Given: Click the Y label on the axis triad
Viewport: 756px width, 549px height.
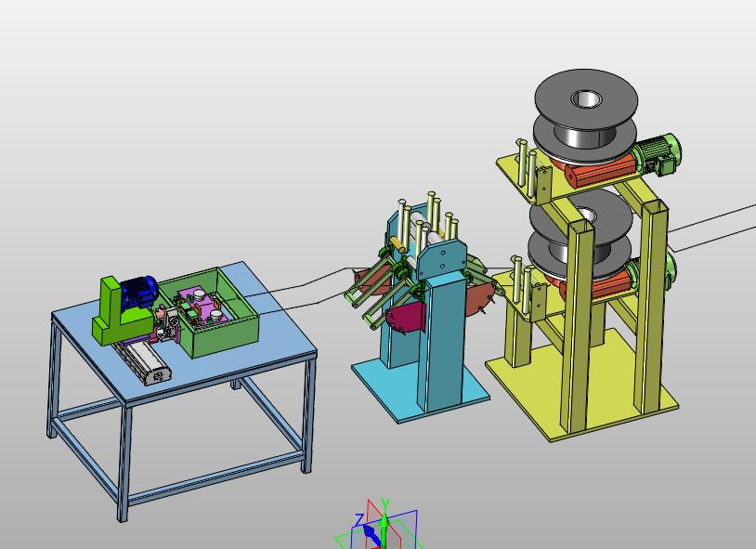Looking at the screenshot, I should click(x=385, y=504).
